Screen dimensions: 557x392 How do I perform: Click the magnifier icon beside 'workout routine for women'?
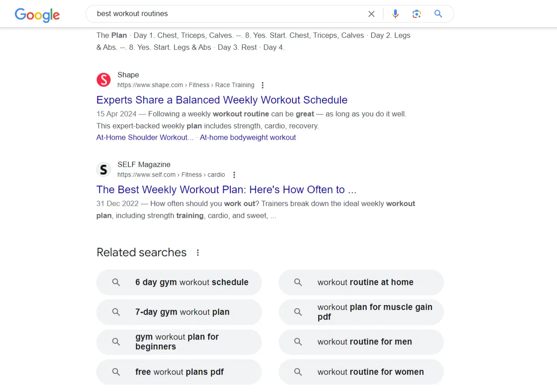tap(298, 372)
